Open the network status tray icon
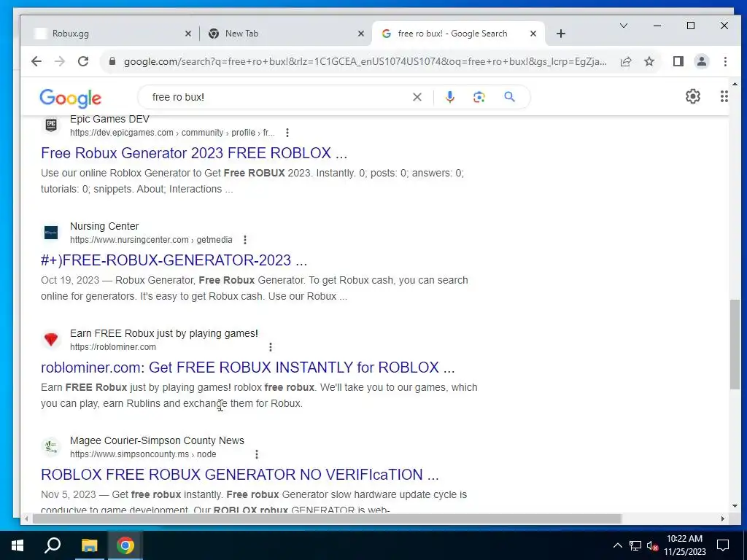This screenshot has height=560, width=747. (x=635, y=545)
